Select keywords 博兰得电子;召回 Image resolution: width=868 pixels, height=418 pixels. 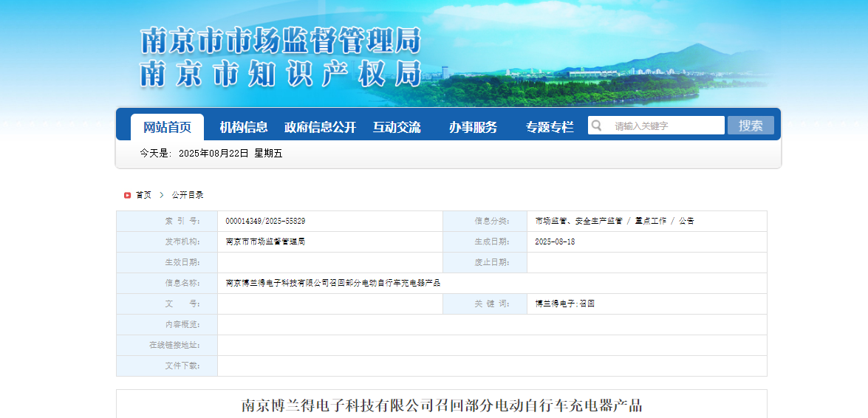pos(564,304)
